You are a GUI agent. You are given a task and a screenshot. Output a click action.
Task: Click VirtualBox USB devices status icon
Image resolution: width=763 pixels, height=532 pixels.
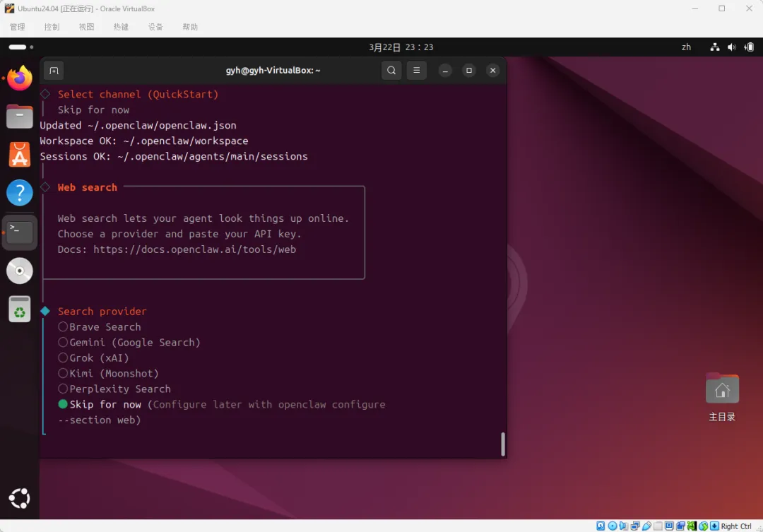(x=646, y=526)
